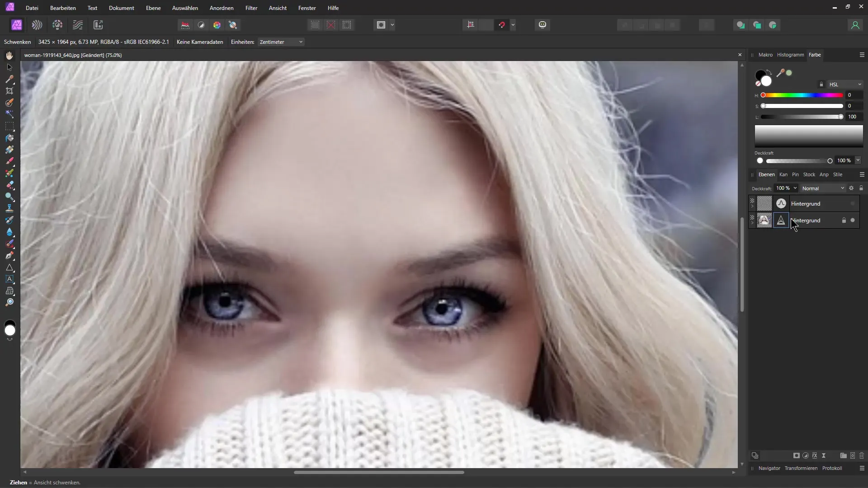Select the Paint Brush tool

(9, 161)
